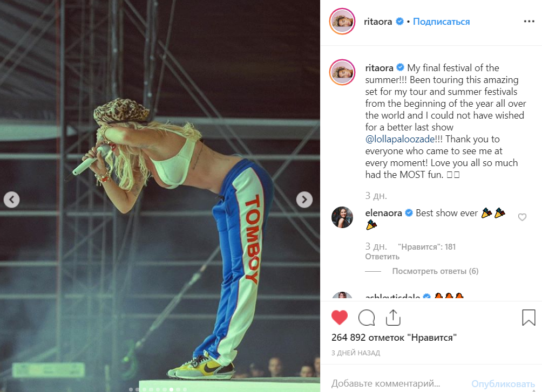
Task: Click the share post arrow icon
Action: coord(393,318)
